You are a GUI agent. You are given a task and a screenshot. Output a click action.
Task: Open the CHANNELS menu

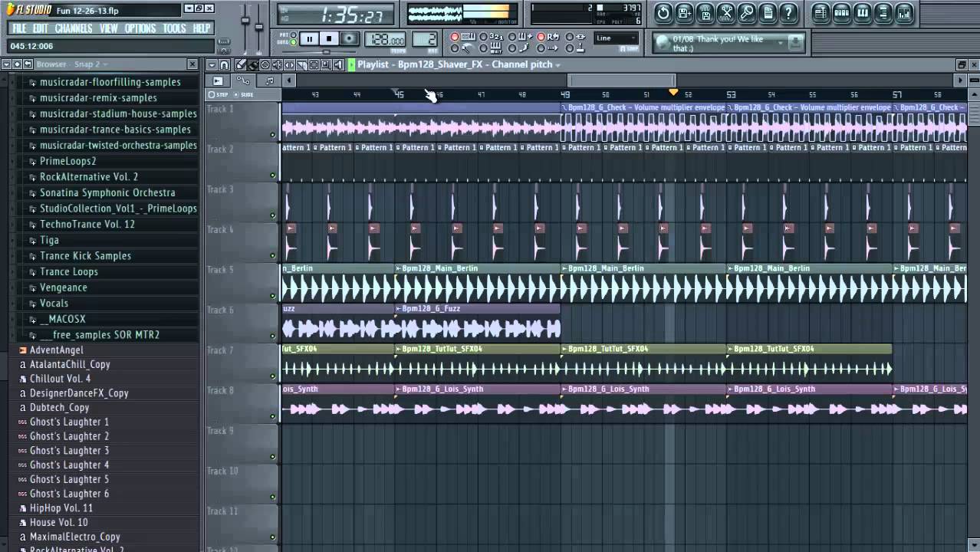point(74,28)
